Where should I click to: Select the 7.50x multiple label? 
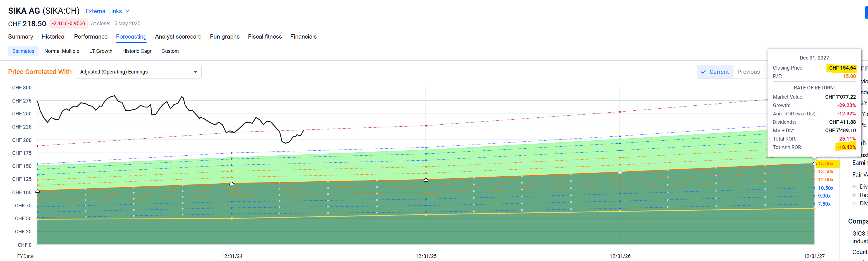click(x=824, y=204)
